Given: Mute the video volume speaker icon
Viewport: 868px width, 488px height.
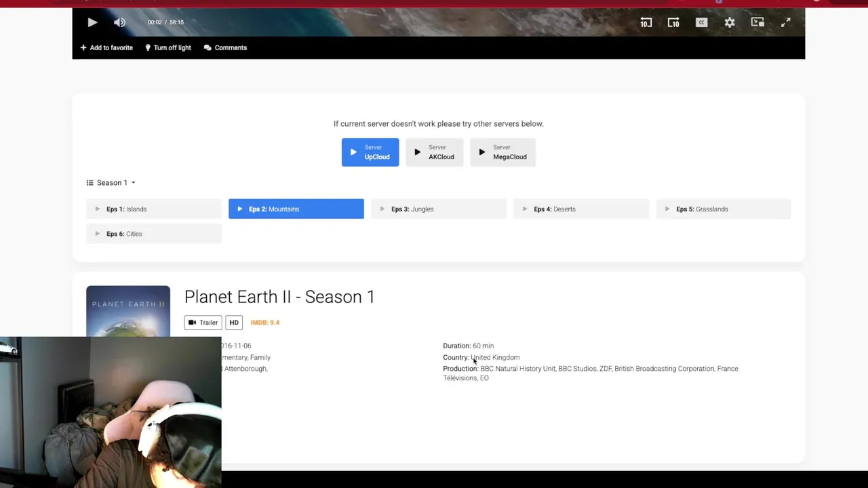Looking at the screenshot, I should [119, 22].
